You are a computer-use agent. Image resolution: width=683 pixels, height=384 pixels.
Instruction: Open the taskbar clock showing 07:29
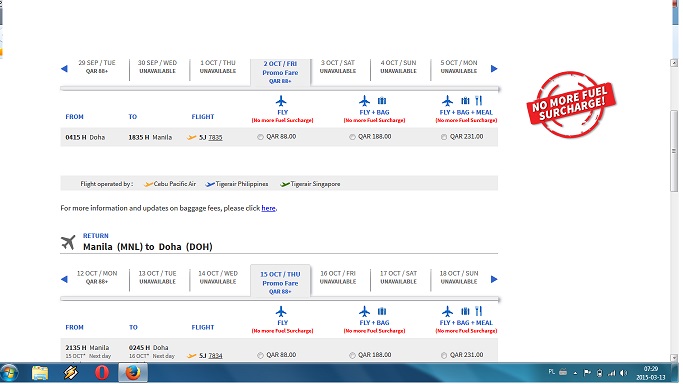(650, 373)
